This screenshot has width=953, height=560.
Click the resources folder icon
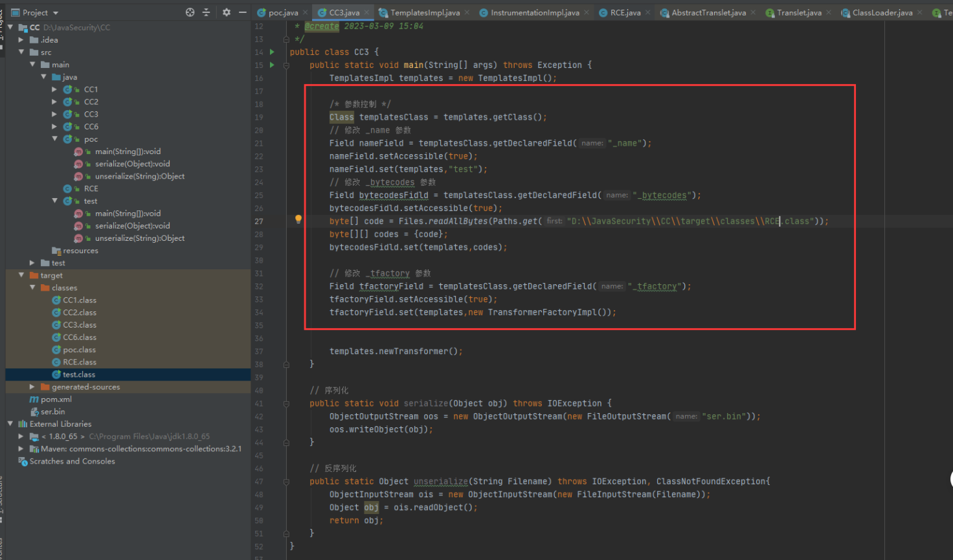(56, 251)
